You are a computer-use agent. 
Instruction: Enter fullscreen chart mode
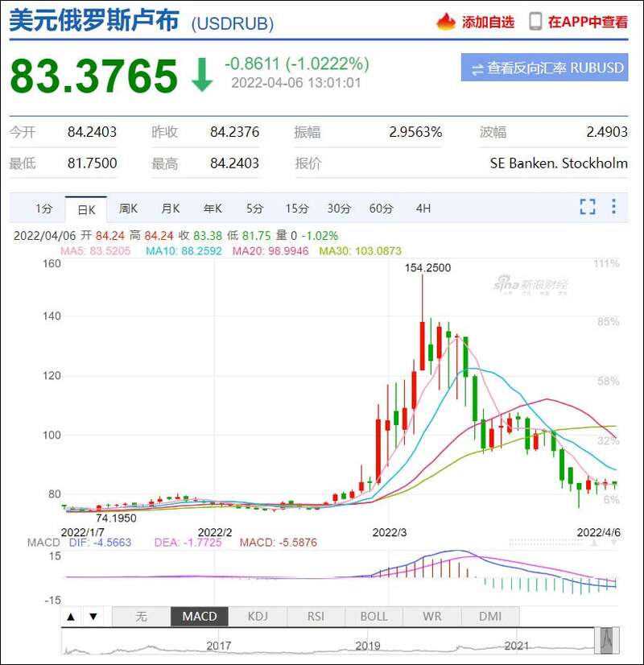588,207
